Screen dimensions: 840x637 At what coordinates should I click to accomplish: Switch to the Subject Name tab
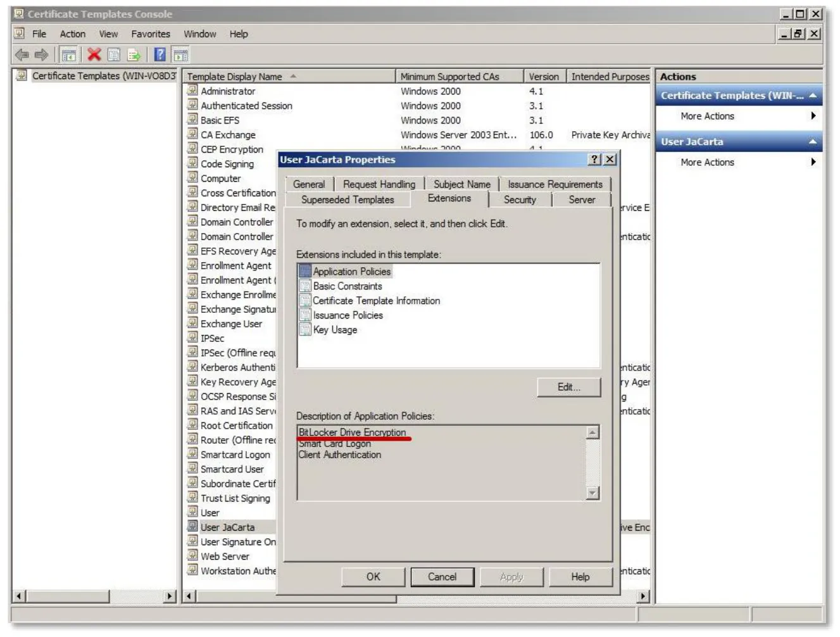click(x=462, y=184)
